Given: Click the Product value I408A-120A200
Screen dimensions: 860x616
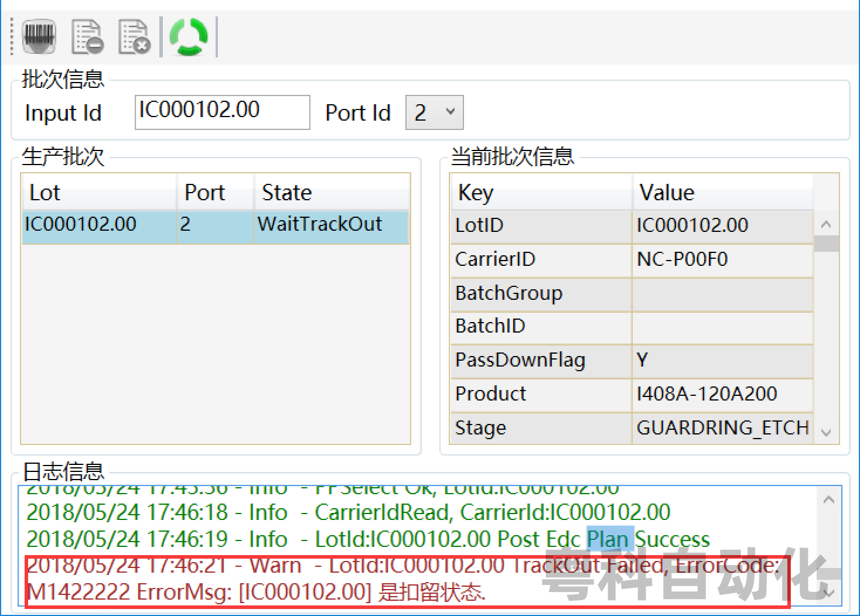Looking at the screenshot, I should coord(707,394).
